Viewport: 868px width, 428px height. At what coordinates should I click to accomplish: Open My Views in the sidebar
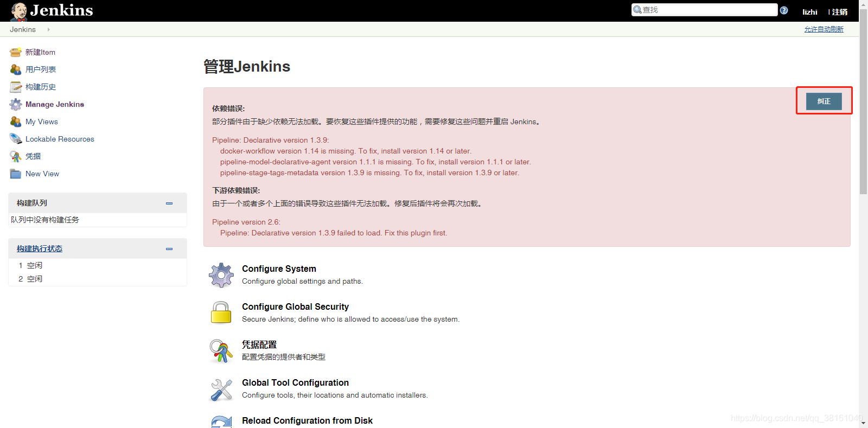(42, 122)
